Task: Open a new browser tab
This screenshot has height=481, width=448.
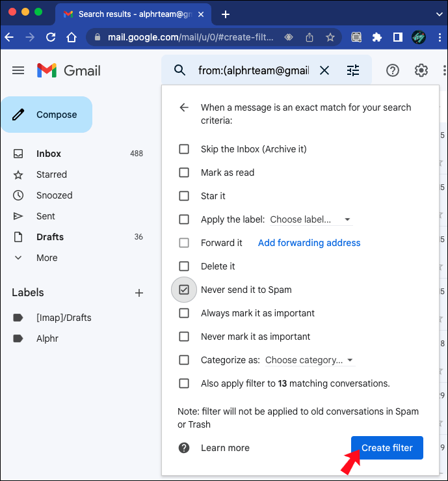Action: click(226, 14)
